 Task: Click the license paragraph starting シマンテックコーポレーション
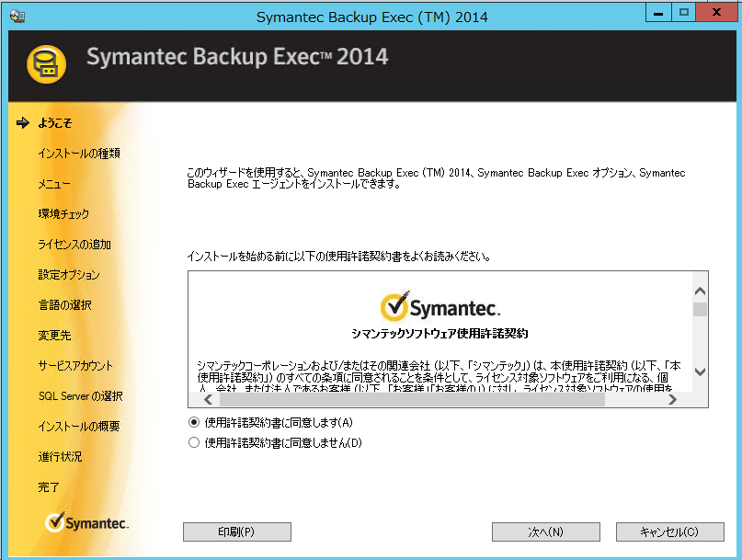point(439,377)
